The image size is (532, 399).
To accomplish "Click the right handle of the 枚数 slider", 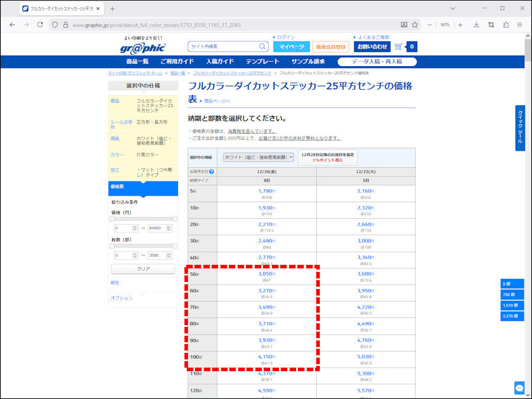I will tap(175, 246).
